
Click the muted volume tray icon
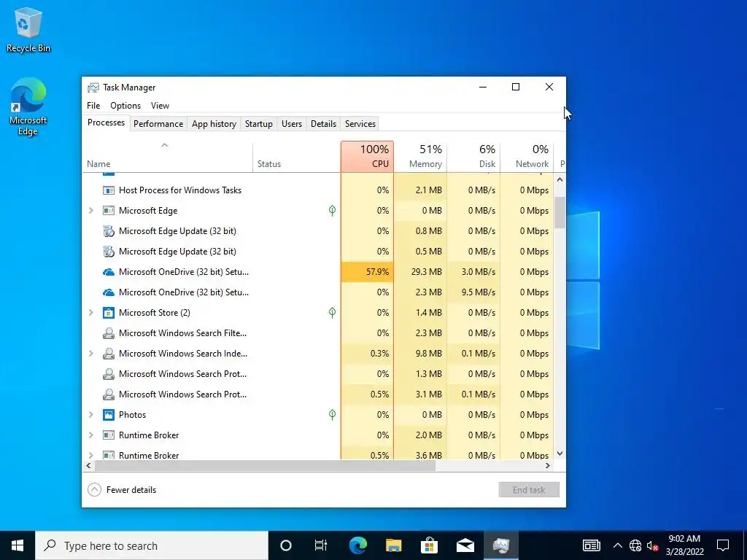click(652, 545)
